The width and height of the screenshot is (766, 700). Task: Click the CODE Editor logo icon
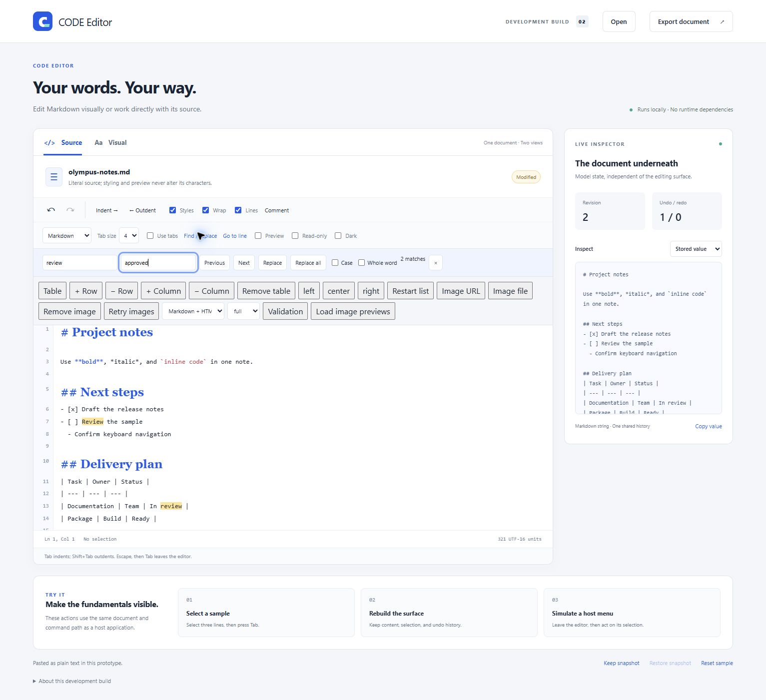[42, 21]
